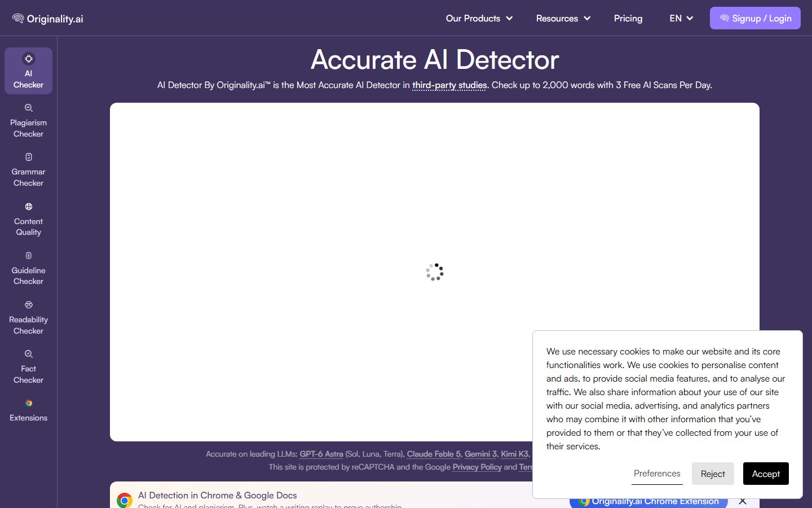Open the third-party studies link
Screen dimensions: 812x508
point(449,85)
